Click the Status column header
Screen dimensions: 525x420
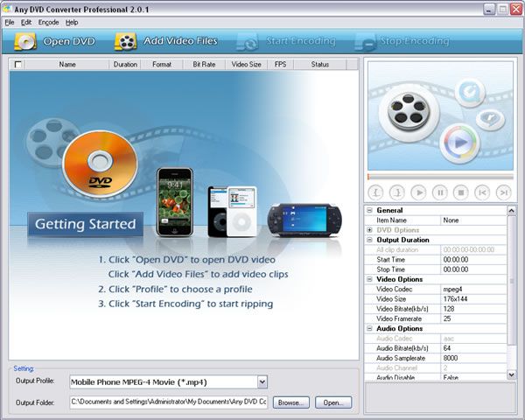320,64
